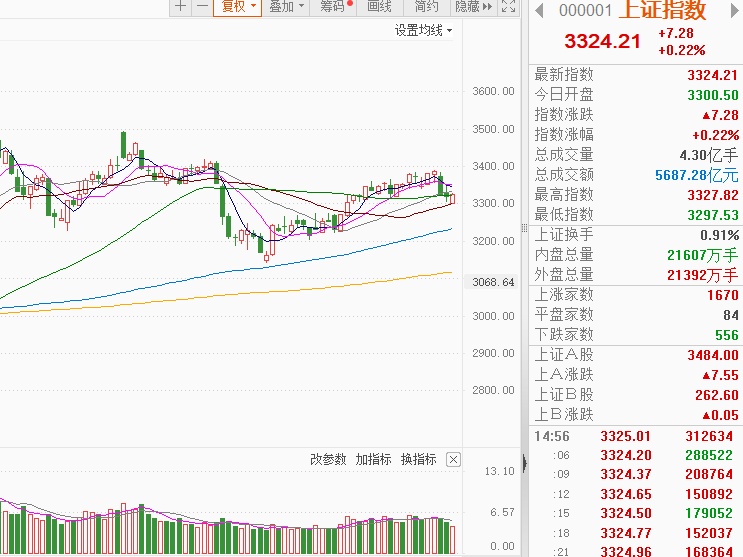Viewport: 743px width, 557px height.
Task: Select the 最高指数 value 3327.82
Action: tap(713, 195)
